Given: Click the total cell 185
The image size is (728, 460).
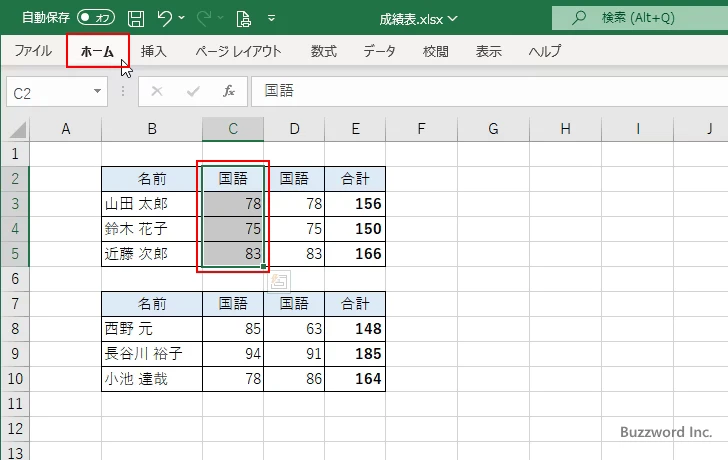Looking at the screenshot, I should (x=355, y=354).
